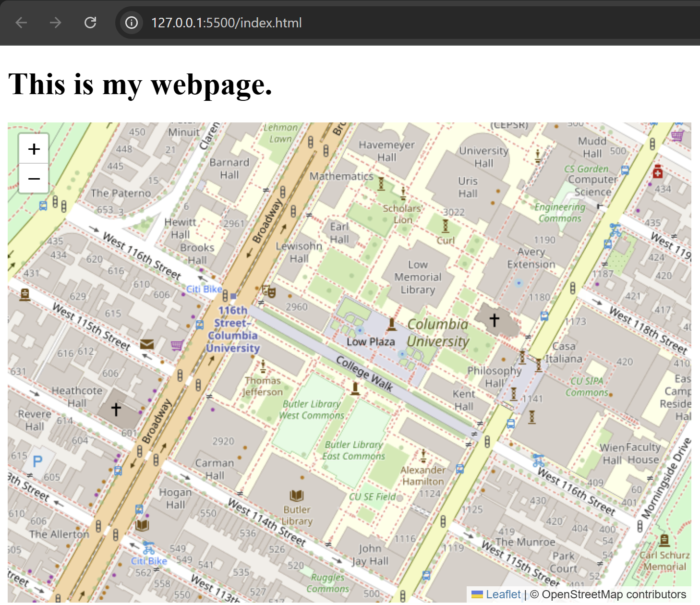Click the post office envelope icon near West 115th Street
This screenshot has height=605, width=700.
tap(147, 344)
